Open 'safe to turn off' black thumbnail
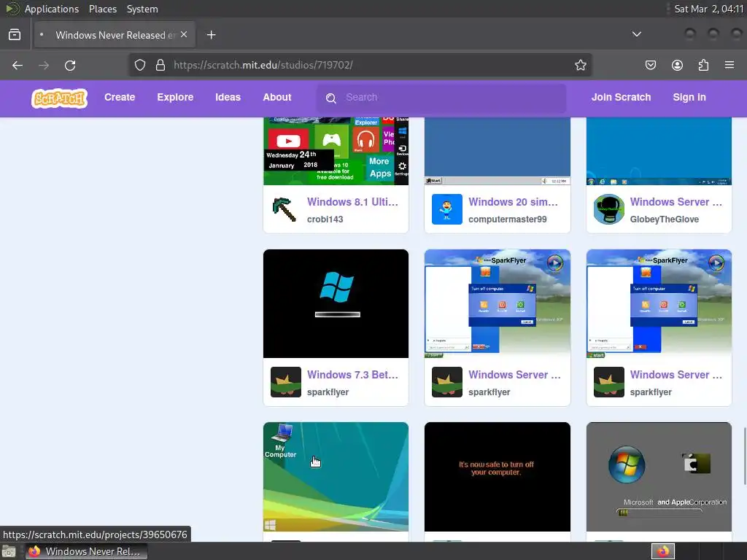 pyautogui.click(x=498, y=477)
